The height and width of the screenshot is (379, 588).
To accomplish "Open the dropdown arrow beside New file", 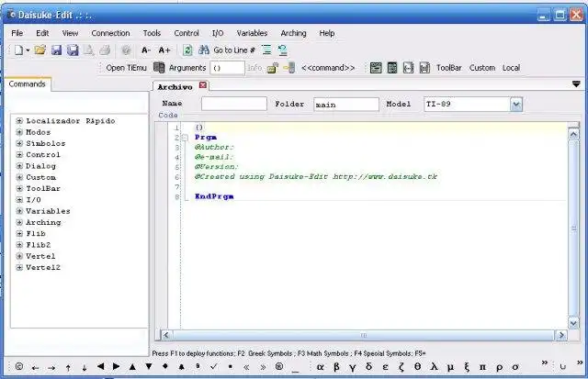I will (28, 50).
